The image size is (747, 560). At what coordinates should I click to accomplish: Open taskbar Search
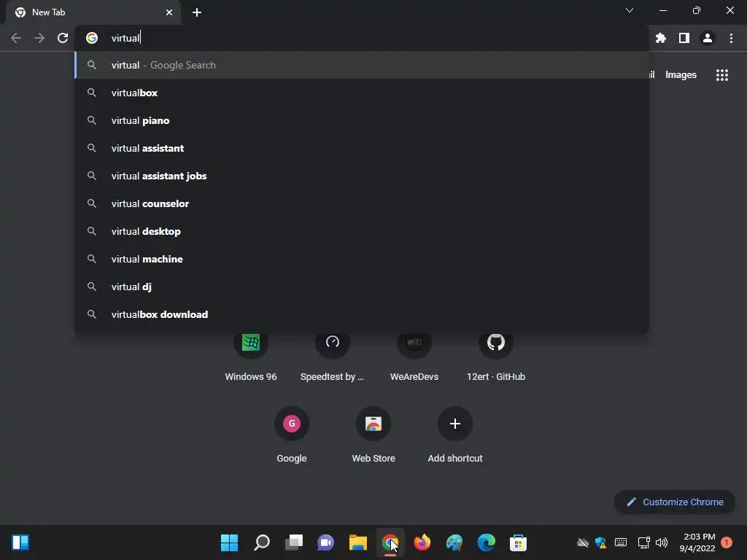click(262, 542)
